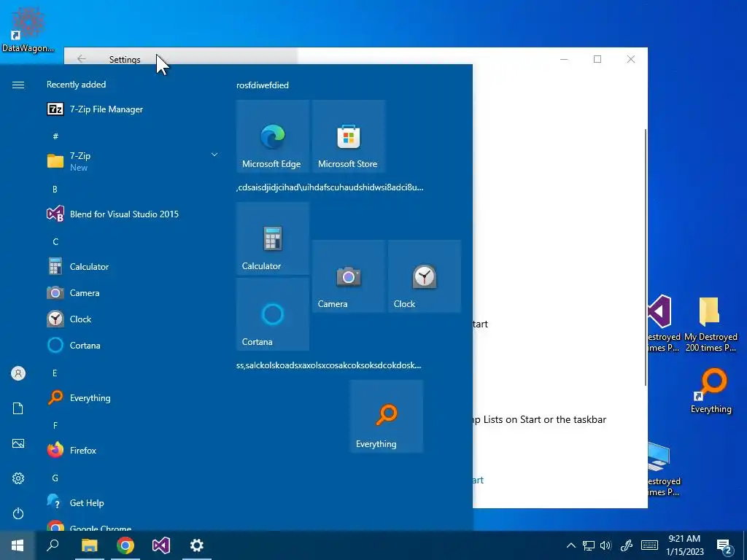Select My Destroyed 200 times folder on desktop
The width and height of the screenshot is (747, 560).
click(x=711, y=324)
